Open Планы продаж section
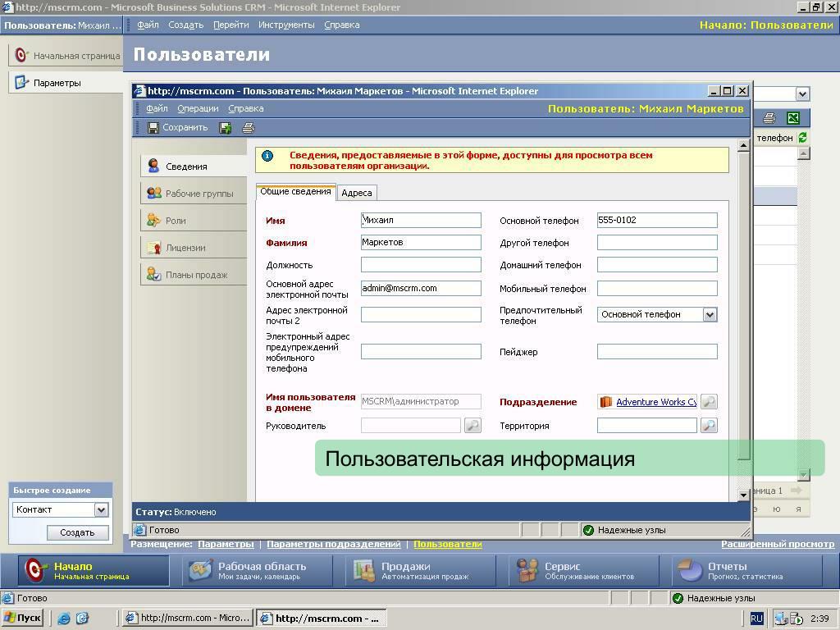840x630 pixels. click(x=194, y=275)
